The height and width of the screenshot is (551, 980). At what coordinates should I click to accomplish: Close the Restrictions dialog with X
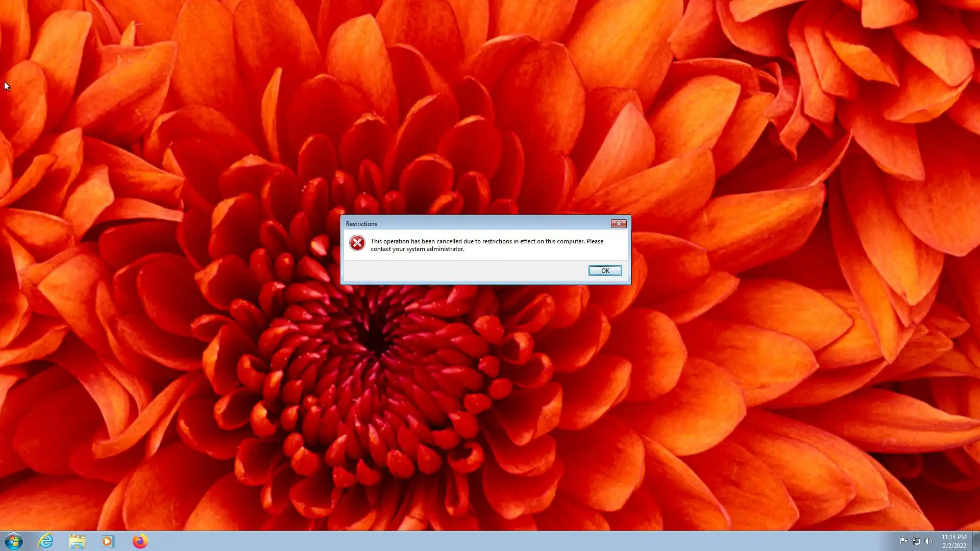pyautogui.click(x=619, y=223)
